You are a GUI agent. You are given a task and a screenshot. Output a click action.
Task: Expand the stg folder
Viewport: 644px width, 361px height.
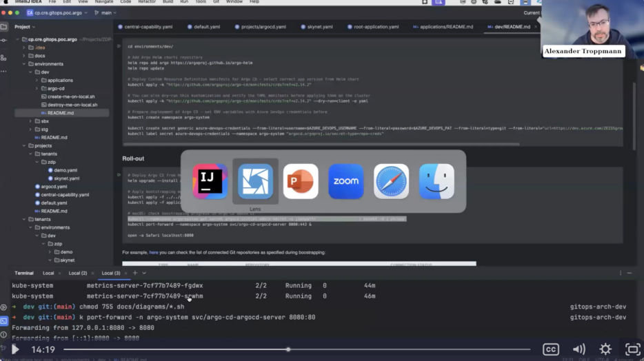(x=30, y=130)
